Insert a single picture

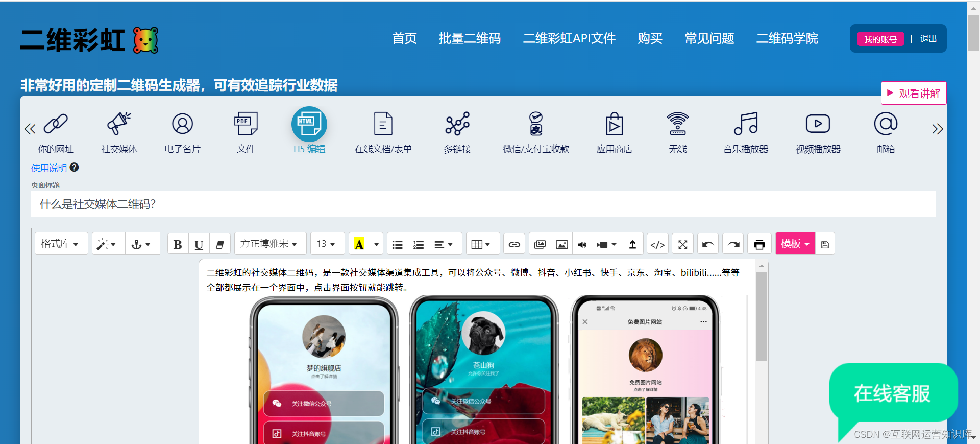pos(561,244)
